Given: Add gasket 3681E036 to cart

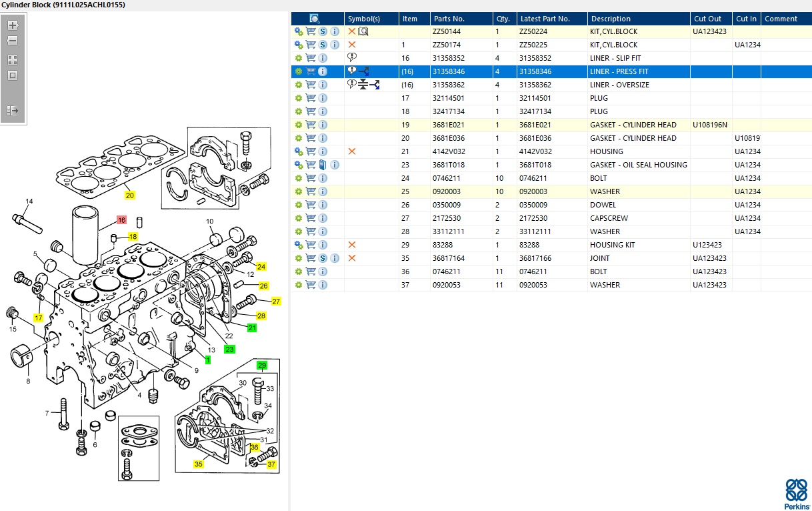Looking at the screenshot, I should click(311, 138).
